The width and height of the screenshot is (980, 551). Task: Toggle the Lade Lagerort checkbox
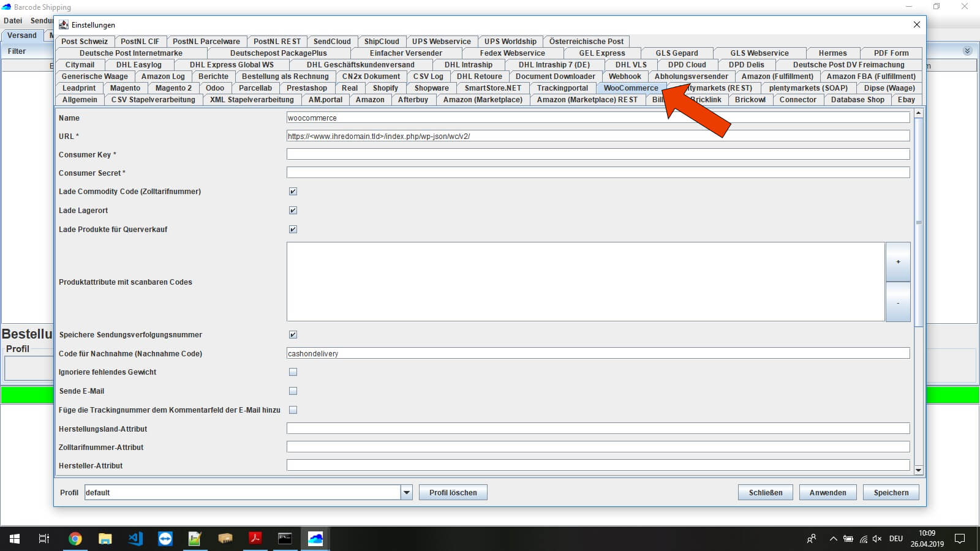[293, 211]
